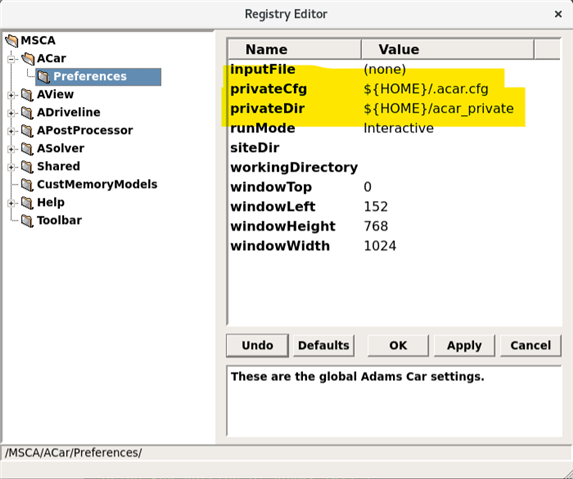Click the Toolbar folder icon
The width and height of the screenshot is (573, 479).
pyautogui.click(x=27, y=220)
